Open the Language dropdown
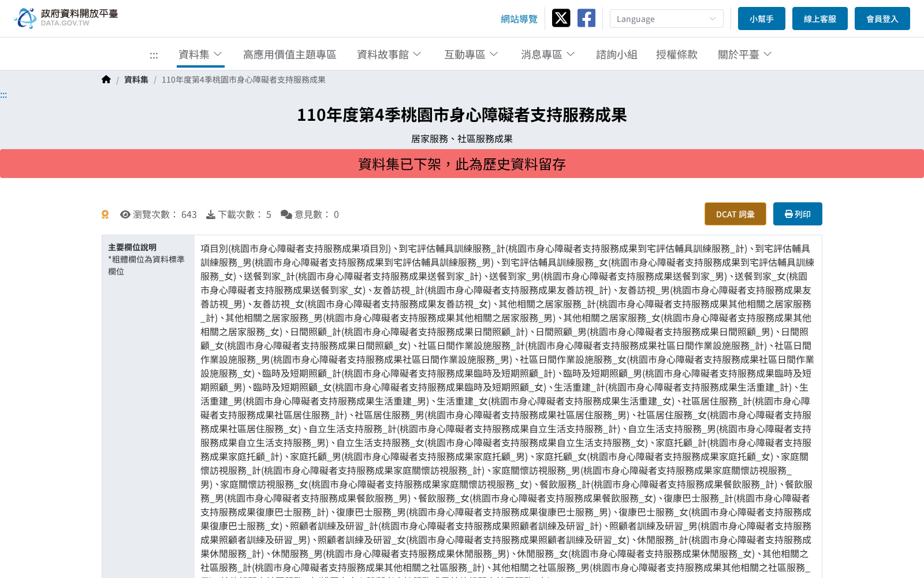The height and width of the screenshot is (578, 924). [x=666, y=18]
